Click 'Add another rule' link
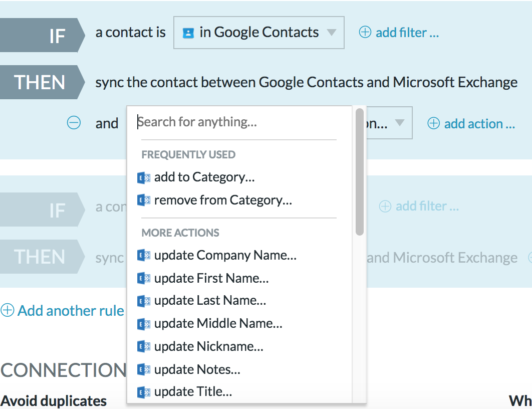 (71, 311)
